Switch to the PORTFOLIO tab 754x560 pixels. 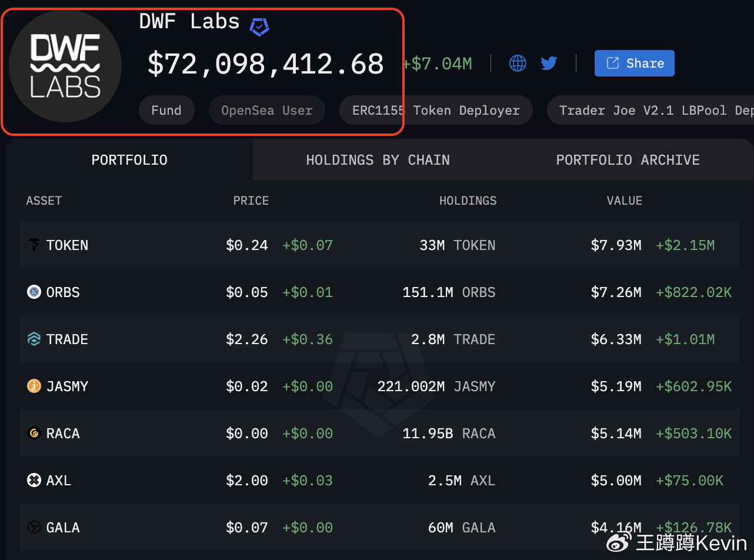129,159
